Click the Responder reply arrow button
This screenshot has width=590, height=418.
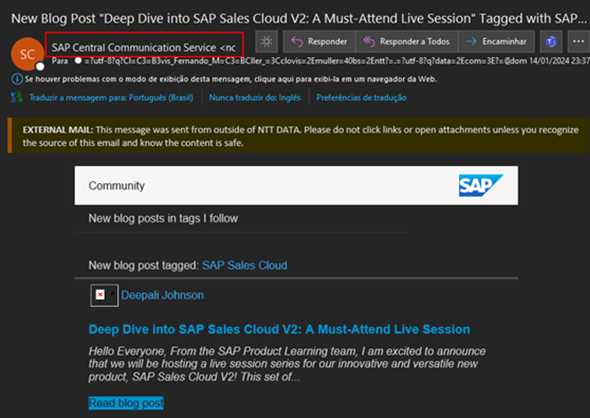pyautogui.click(x=319, y=41)
